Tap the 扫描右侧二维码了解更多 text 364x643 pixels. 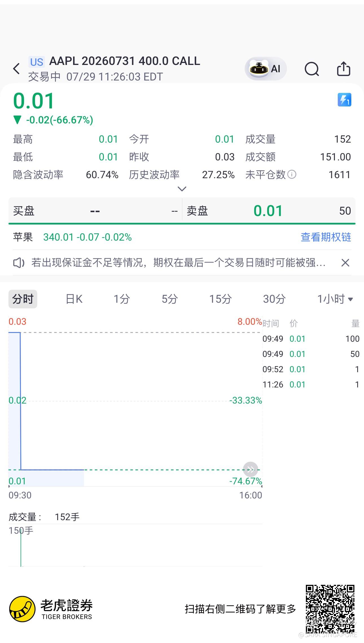[x=240, y=609]
